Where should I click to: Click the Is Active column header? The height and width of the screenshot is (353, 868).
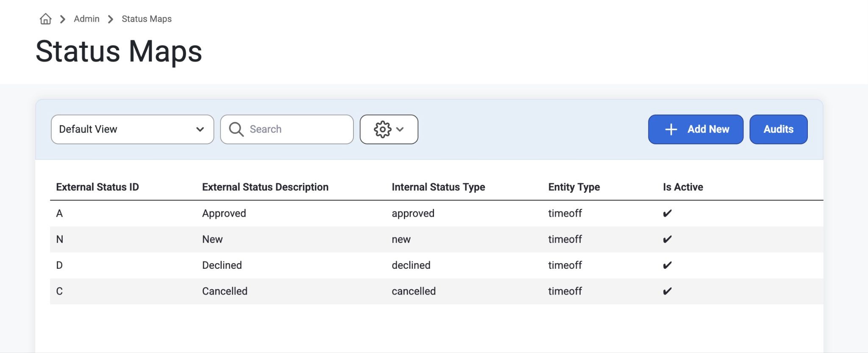[x=683, y=187]
